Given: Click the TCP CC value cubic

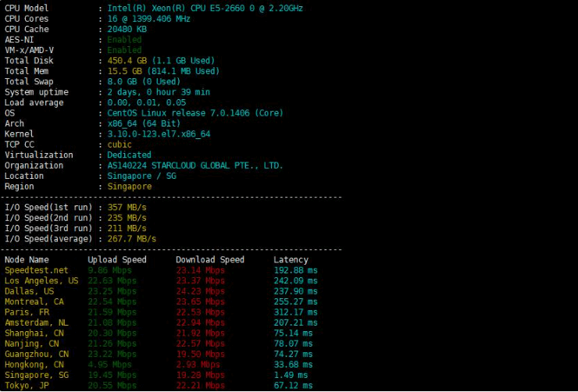Looking at the screenshot, I should (x=120, y=144).
